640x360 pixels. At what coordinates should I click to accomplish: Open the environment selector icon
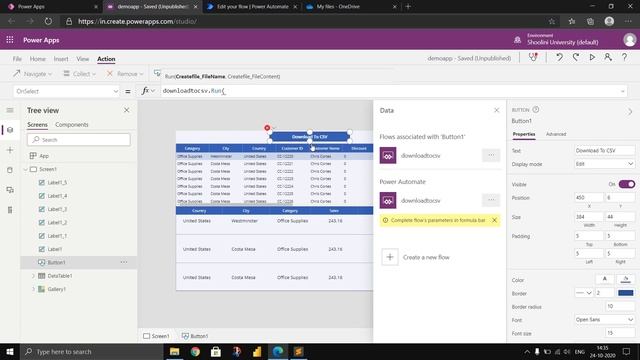tap(517, 40)
